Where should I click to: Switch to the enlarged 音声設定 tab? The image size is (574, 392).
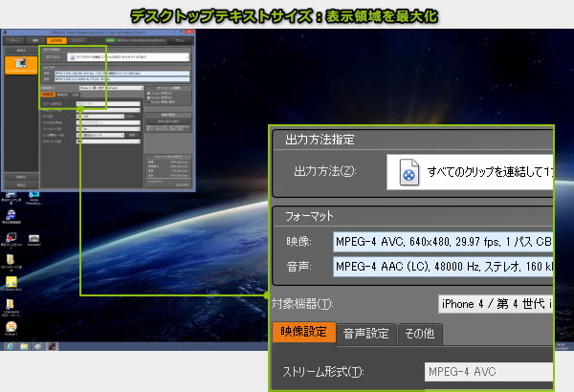pyautogui.click(x=366, y=334)
